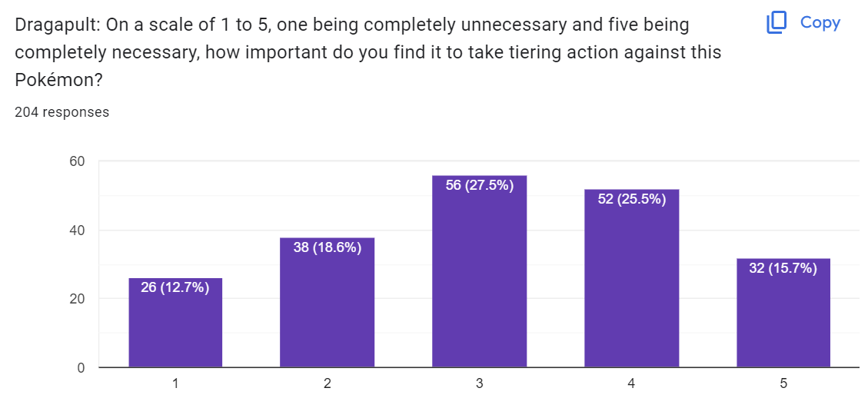Click the Copy button label
Image resolution: width=868 pixels, height=408 pixels.
coord(820,23)
